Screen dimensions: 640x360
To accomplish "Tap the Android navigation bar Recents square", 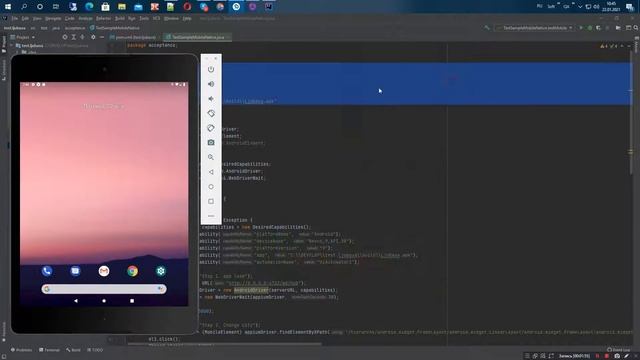I will tap(132, 301).
